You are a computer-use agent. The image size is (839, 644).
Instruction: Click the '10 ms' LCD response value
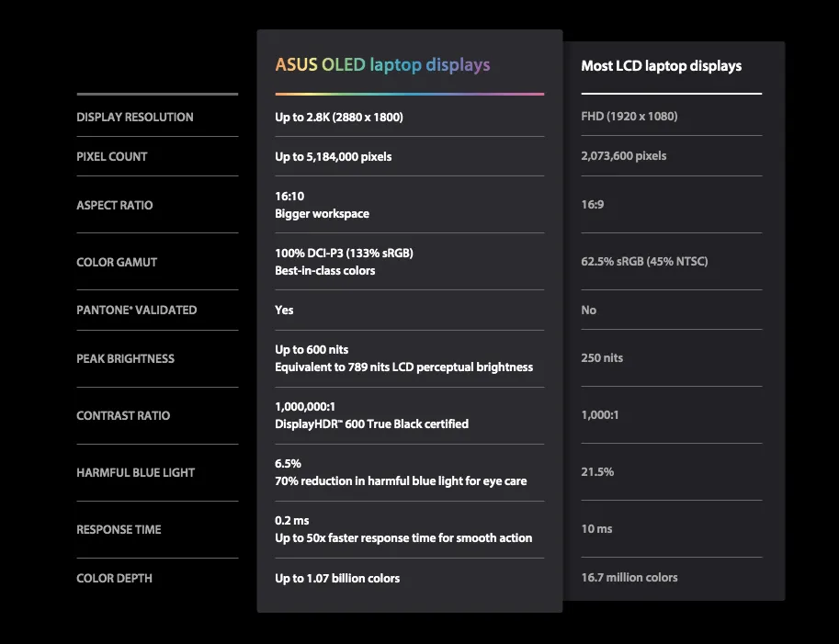[x=596, y=529]
